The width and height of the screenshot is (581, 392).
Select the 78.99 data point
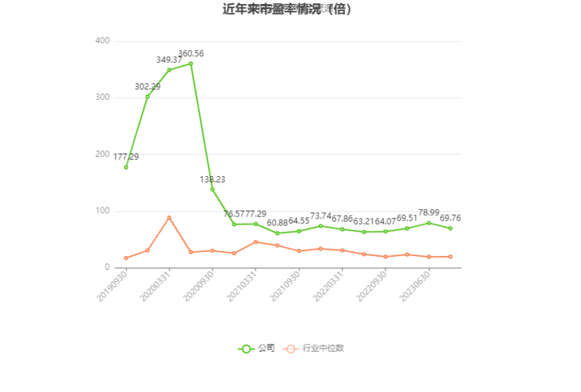tap(429, 223)
